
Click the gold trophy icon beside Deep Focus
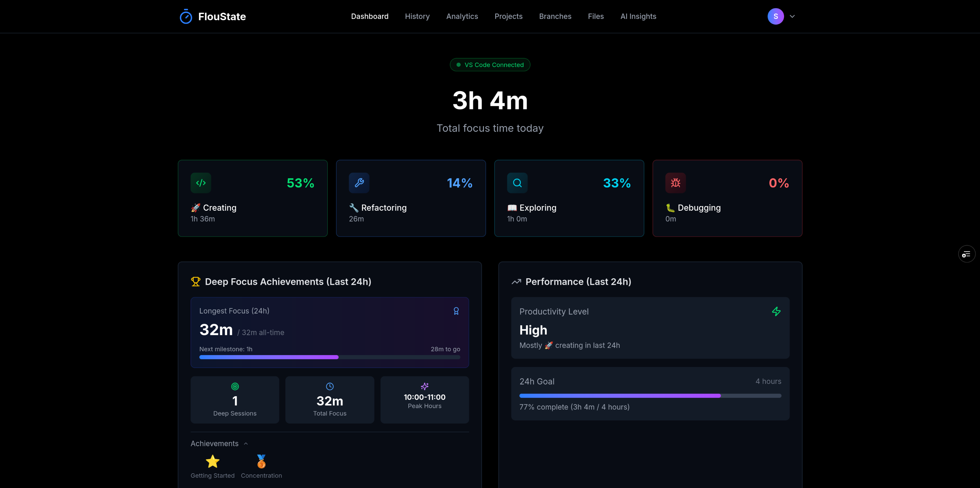pos(196,282)
